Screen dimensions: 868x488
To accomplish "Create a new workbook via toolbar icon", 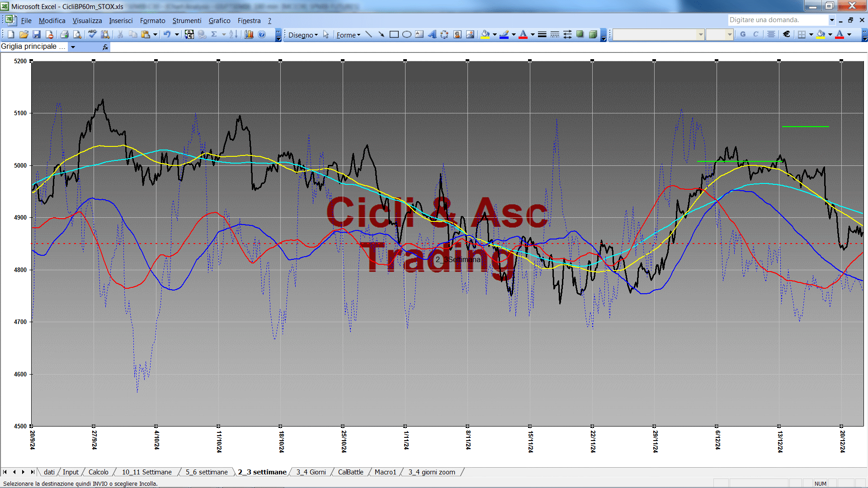I will point(11,34).
